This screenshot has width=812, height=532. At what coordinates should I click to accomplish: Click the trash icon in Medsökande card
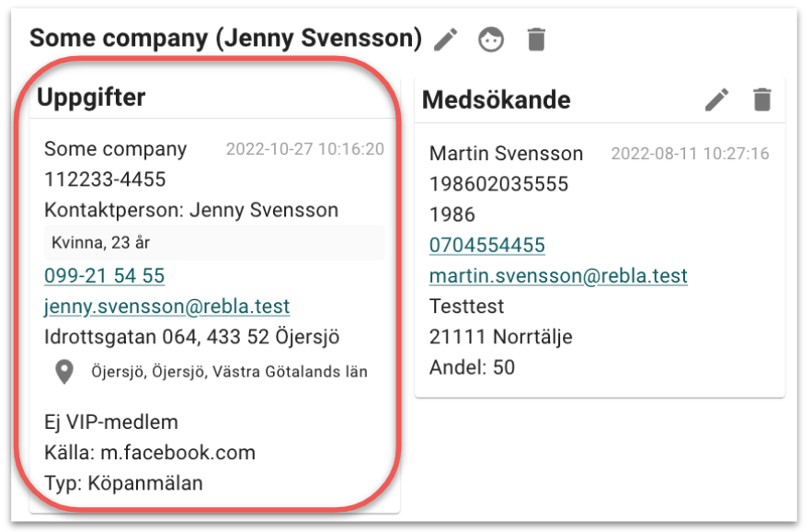[762, 99]
